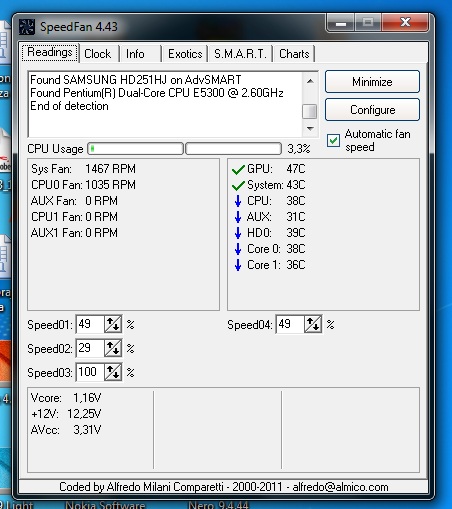The width and height of the screenshot is (452, 509).
Task: Click the Speed02 value field showing 29
Action: (x=90, y=348)
